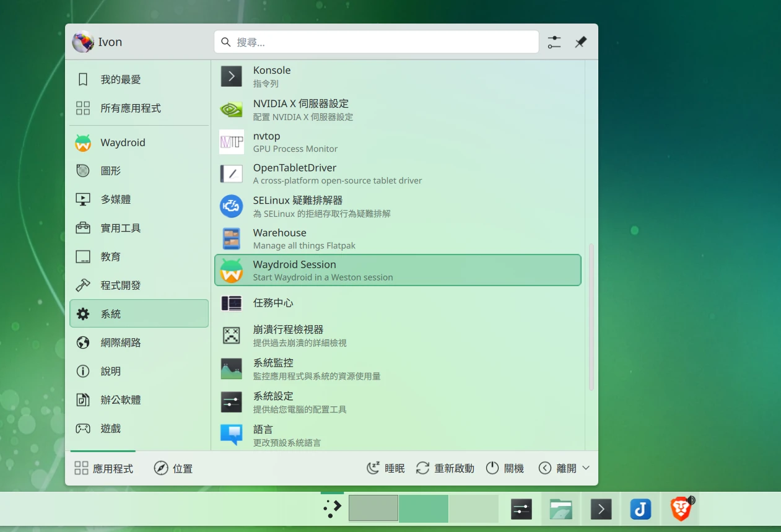The image size is (781, 532).
Task: Click the Brave browser taskbar icon
Action: coord(681,509)
